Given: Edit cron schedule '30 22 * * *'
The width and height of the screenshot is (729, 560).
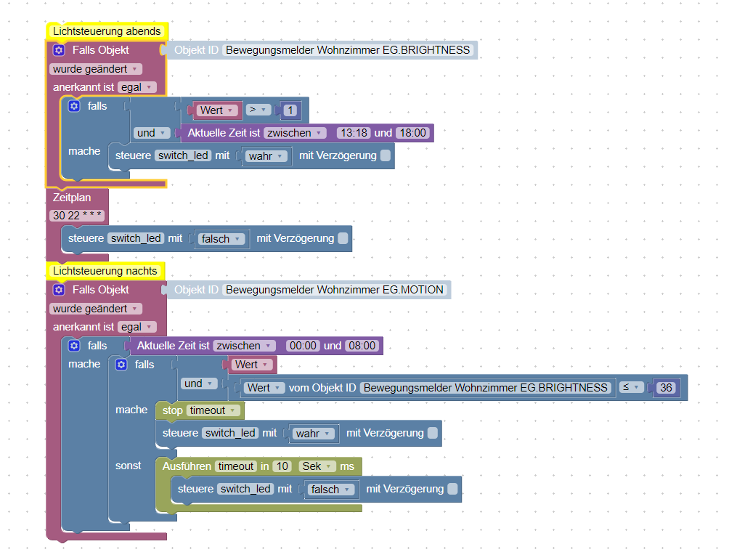Looking at the screenshot, I should [x=77, y=216].
